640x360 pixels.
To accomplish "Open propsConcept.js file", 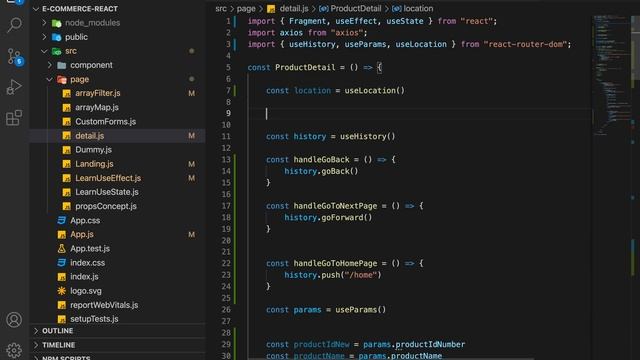I will coord(106,206).
